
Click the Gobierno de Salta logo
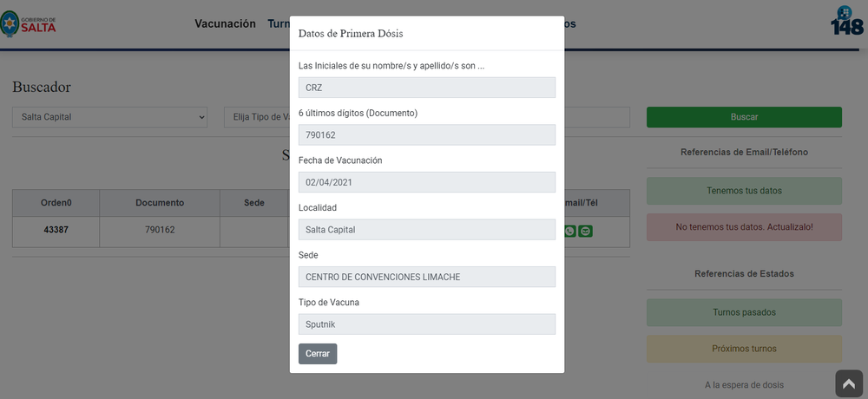click(x=28, y=23)
